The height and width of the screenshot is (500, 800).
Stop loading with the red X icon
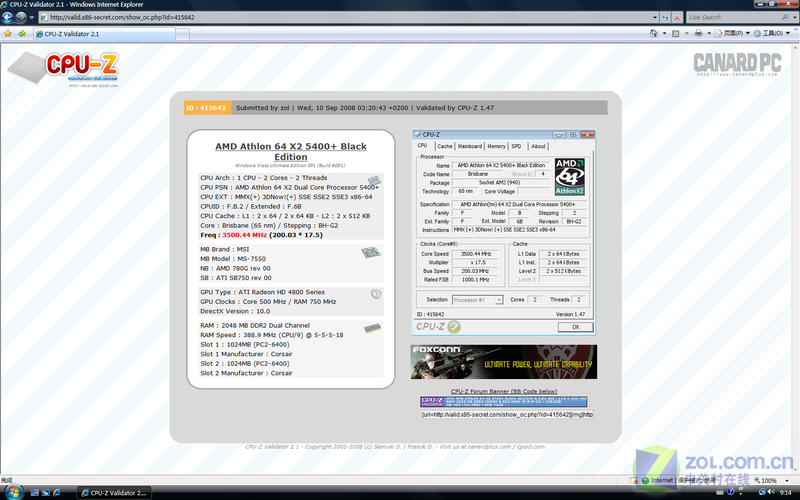pos(677,17)
